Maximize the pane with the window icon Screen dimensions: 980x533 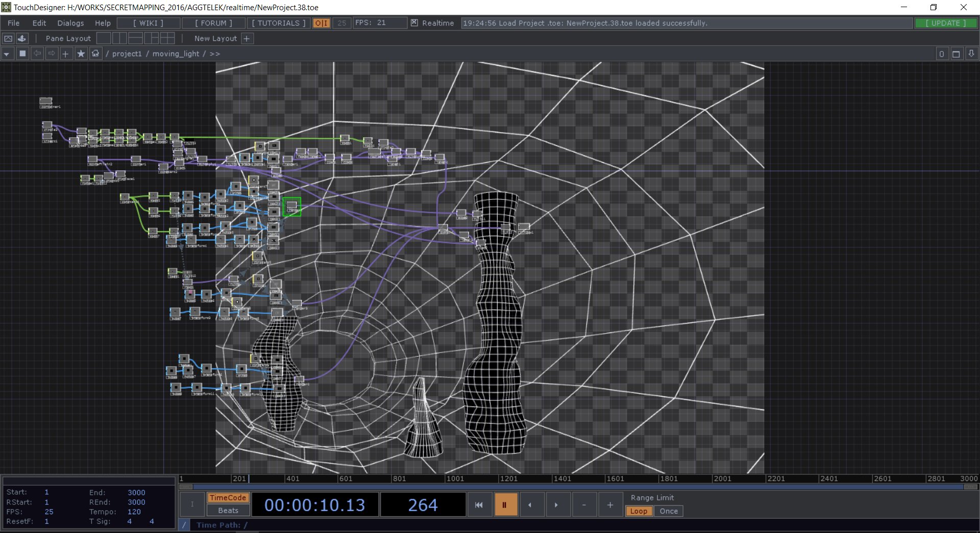coord(956,54)
